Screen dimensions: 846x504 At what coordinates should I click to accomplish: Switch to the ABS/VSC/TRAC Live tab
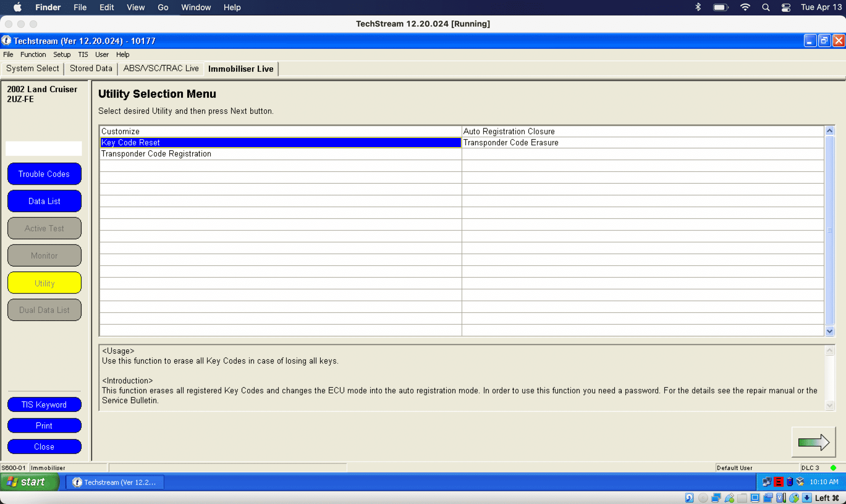(161, 68)
